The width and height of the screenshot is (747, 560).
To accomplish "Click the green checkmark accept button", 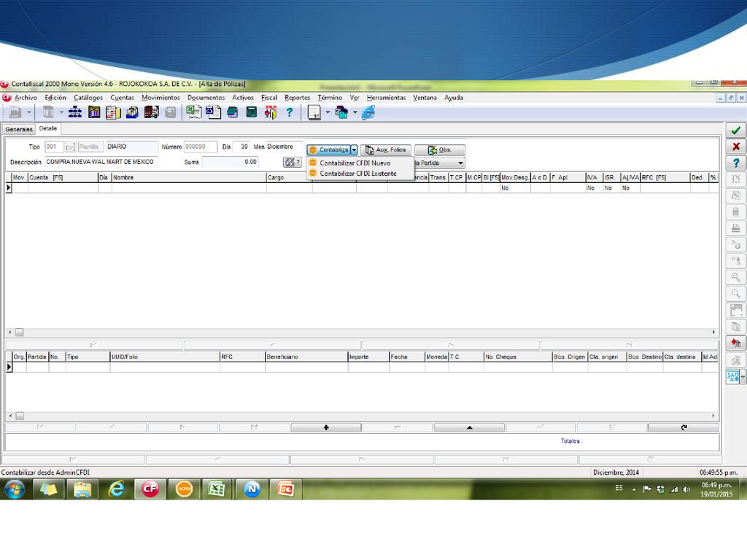I will [x=735, y=131].
